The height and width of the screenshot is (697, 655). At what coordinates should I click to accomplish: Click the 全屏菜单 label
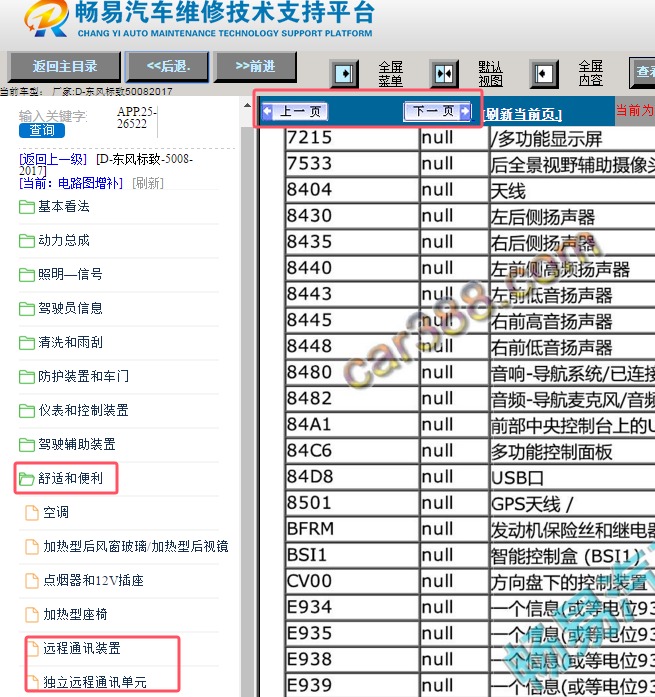(x=391, y=74)
